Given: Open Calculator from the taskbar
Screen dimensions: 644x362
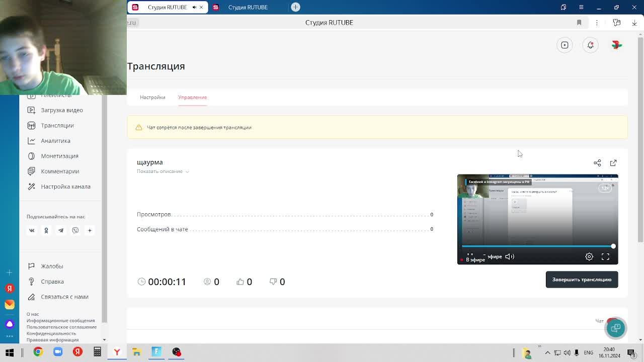Looking at the screenshot, I should pyautogui.click(x=97, y=352).
